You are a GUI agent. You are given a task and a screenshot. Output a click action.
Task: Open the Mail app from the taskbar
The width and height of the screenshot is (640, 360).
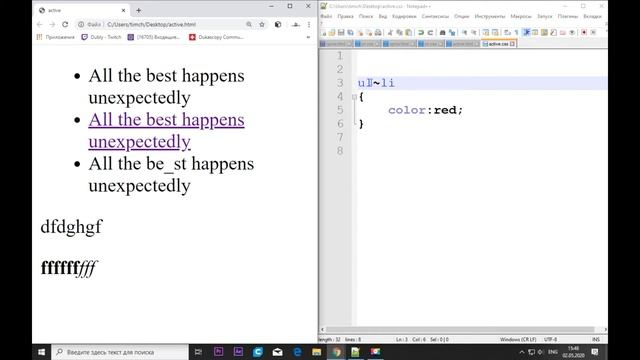278,352
